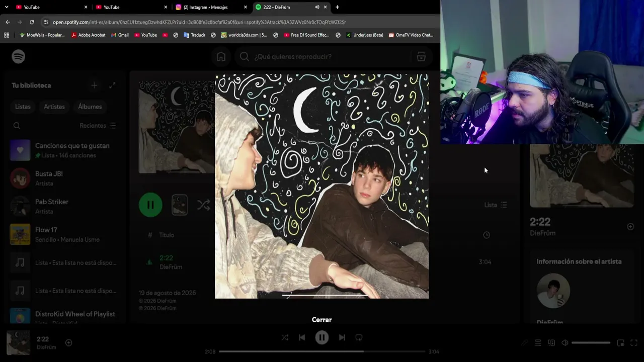Screen dimensions: 644x362
Task: Close the cover art with Cerrar
Action: [x=322, y=320]
